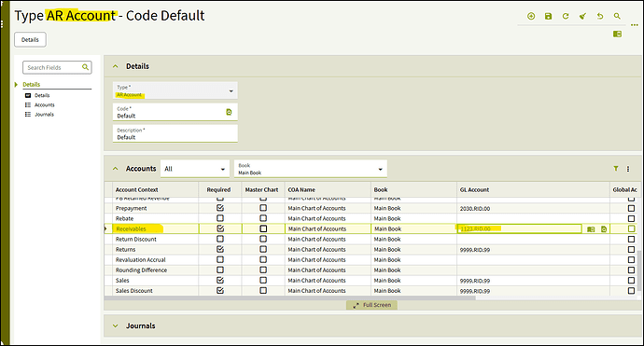This screenshot has width=644, height=346.
Task: Click the GL Account field 1123.RID.00
Action: [x=520, y=228]
